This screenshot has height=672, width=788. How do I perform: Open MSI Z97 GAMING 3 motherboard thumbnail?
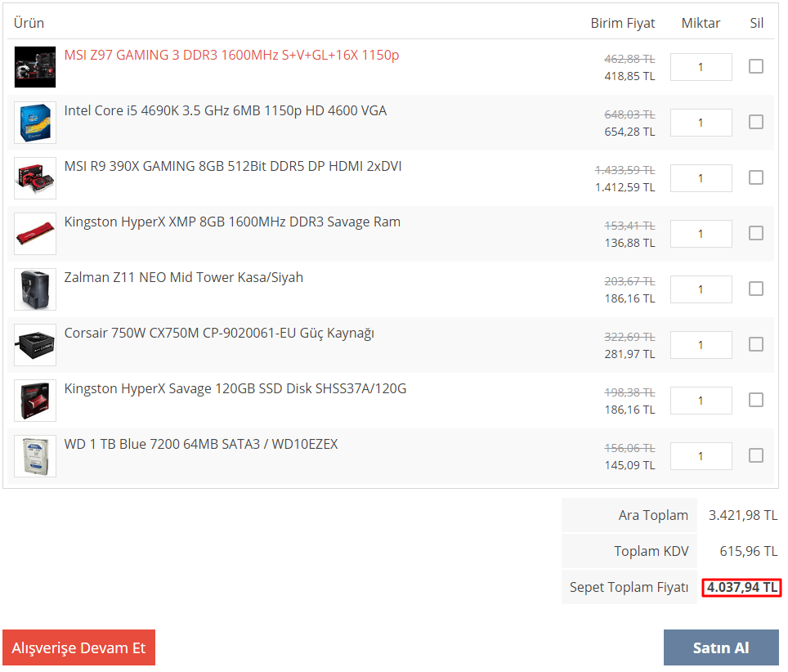35,67
